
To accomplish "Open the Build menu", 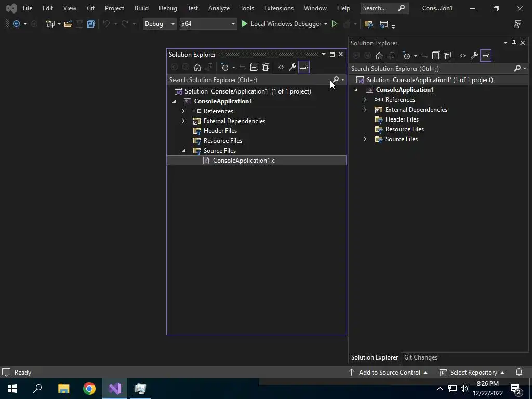I will pos(141,8).
